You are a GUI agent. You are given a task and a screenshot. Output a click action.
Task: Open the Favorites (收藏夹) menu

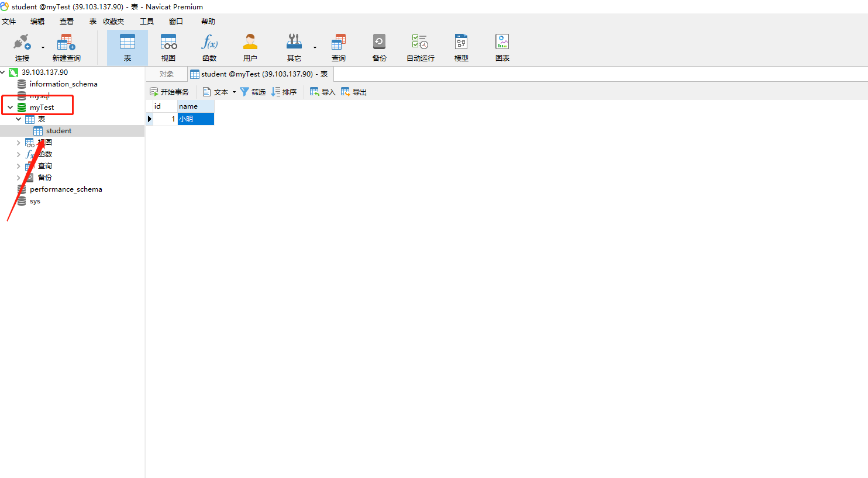tap(113, 22)
